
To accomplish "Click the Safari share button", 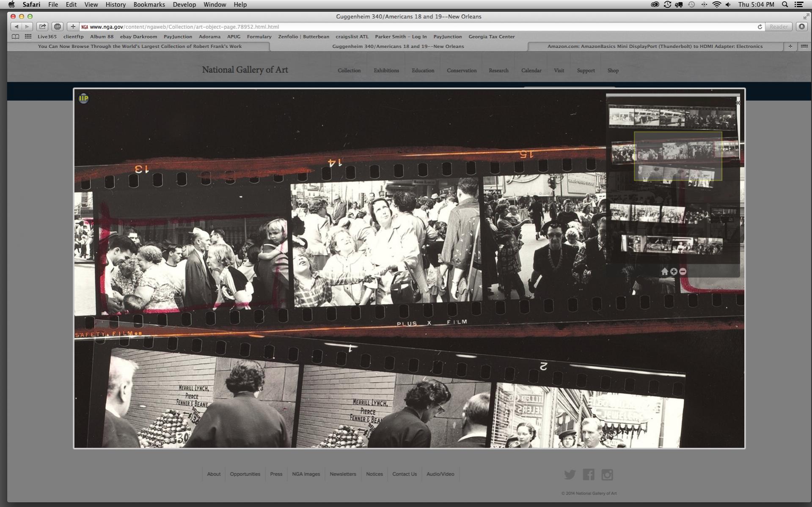I will click(42, 27).
